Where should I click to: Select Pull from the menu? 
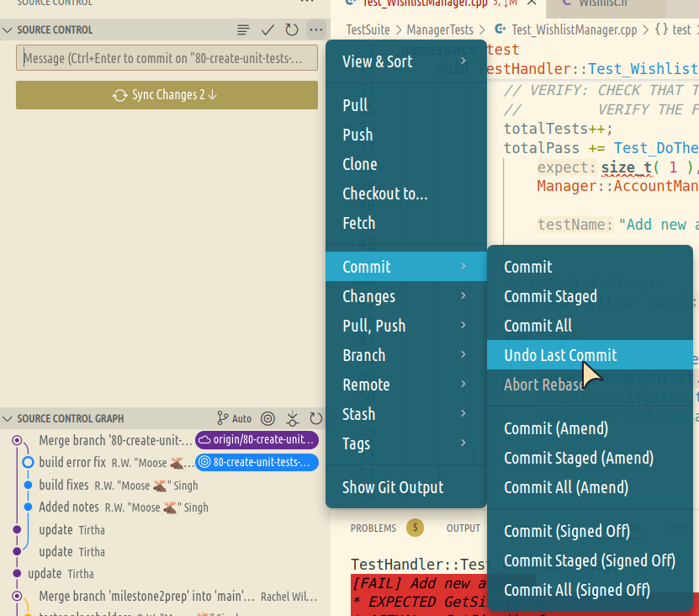pos(405,105)
